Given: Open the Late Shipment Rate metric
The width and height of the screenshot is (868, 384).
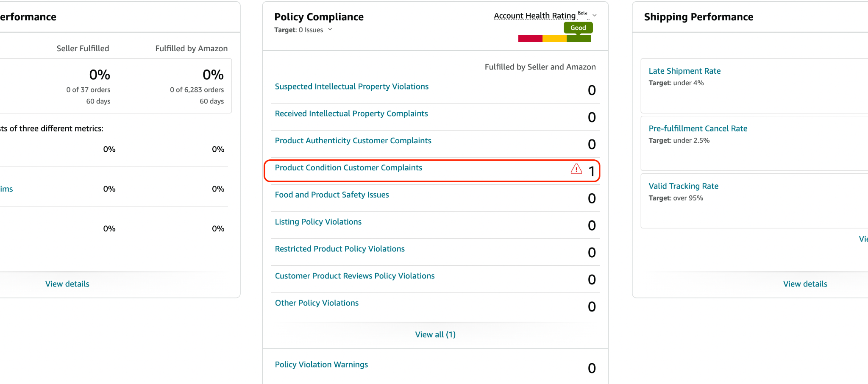Looking at the screenshot, I should tap(684, 71).
